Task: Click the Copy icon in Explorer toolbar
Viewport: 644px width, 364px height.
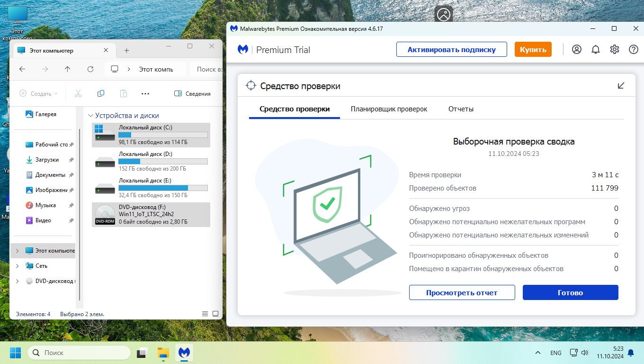Action: point(101,93)
